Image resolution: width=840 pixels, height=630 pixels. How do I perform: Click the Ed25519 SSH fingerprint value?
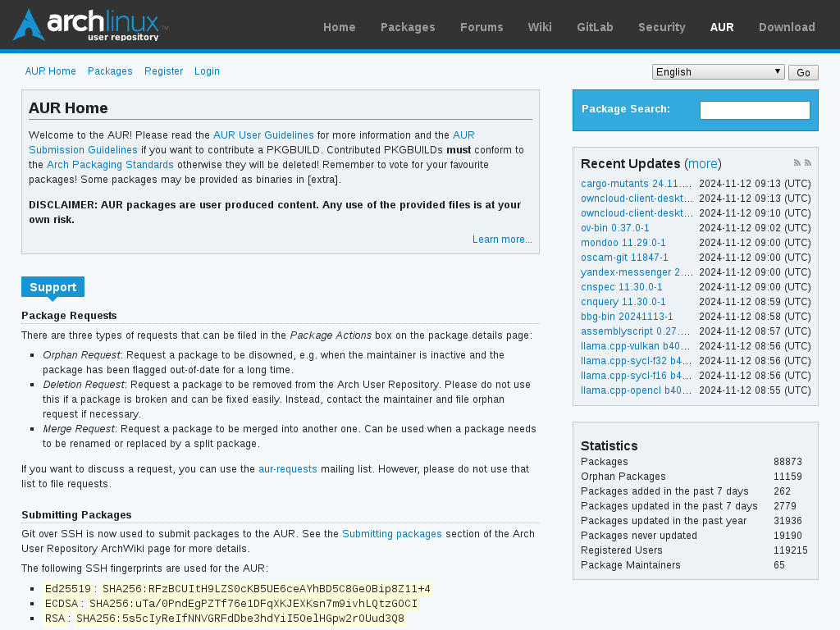[x=267, y=589]
